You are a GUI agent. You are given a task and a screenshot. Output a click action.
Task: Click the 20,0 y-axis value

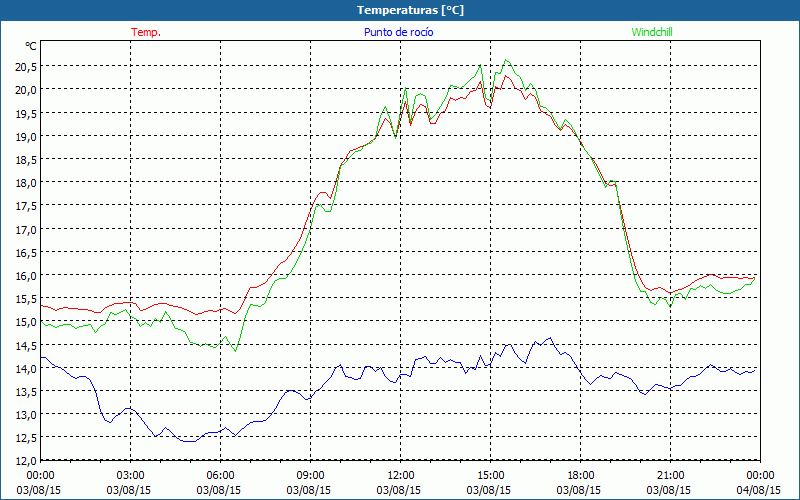coord(27,89)
